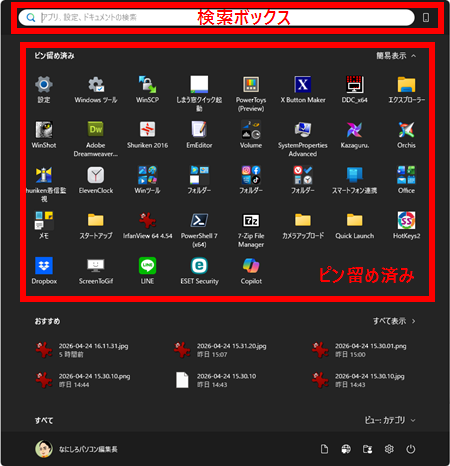Open the Office folder
Screen dimensions: 450x466
click(406, 180)
